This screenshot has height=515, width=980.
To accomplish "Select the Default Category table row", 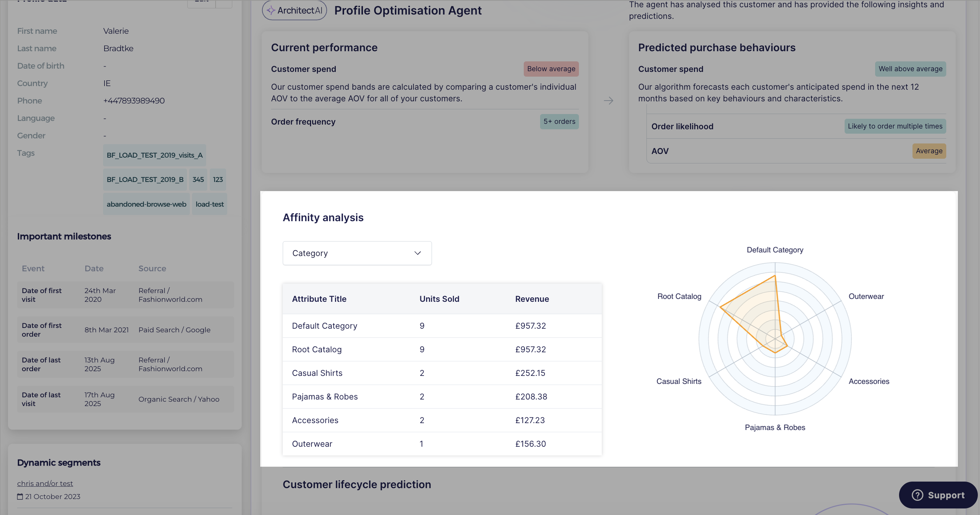I will (442, 326).
